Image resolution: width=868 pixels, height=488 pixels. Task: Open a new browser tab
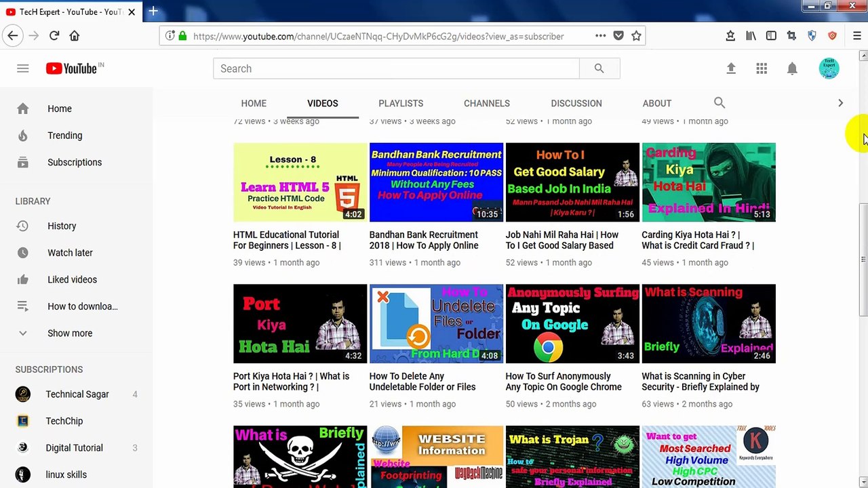click(x=153, y=11)
